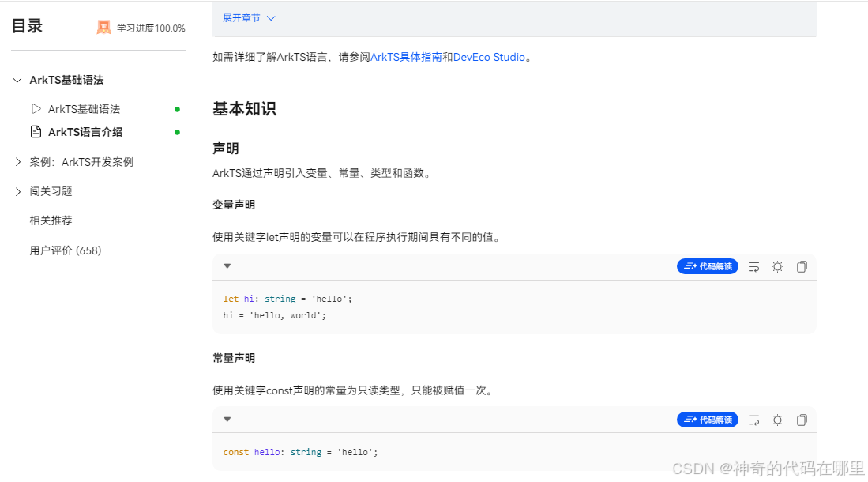Click the theme icon on the second code block
The width and height of the screenshot is (868, 482).
tap(777, 420)
